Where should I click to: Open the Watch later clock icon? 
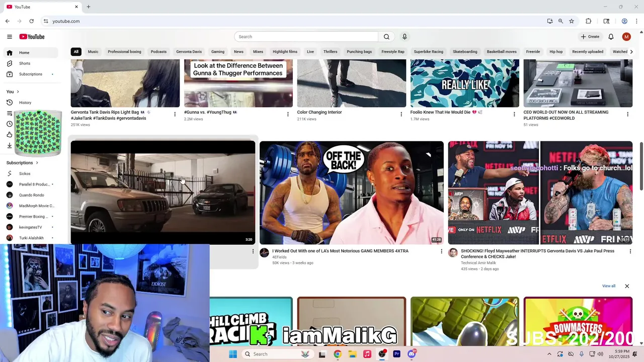pos(10,124)
